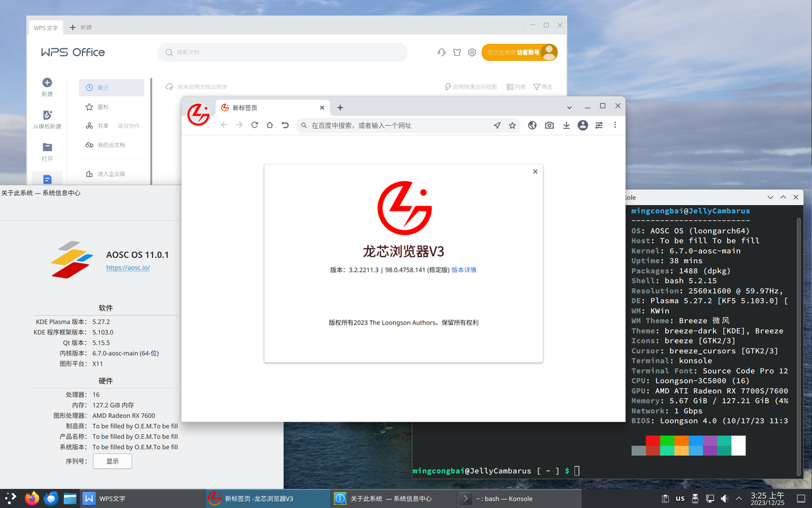Go to the home page in Loongson browser
This screenshot has height=508, width=812.
(270, 125)
